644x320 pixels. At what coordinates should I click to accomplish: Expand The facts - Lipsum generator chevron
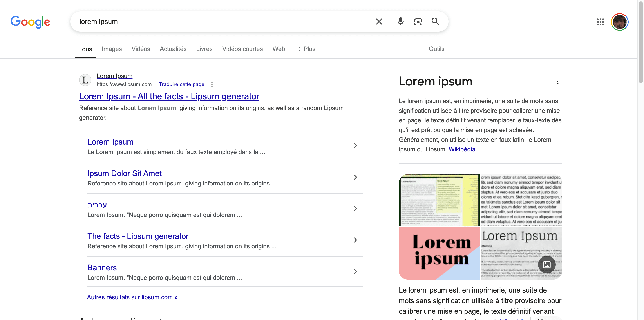(355, 240)
